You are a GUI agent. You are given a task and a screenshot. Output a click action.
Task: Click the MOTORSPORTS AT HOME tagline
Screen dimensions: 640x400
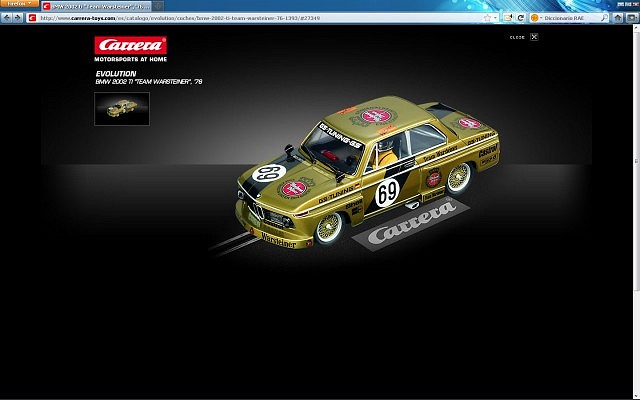[131, 59]
